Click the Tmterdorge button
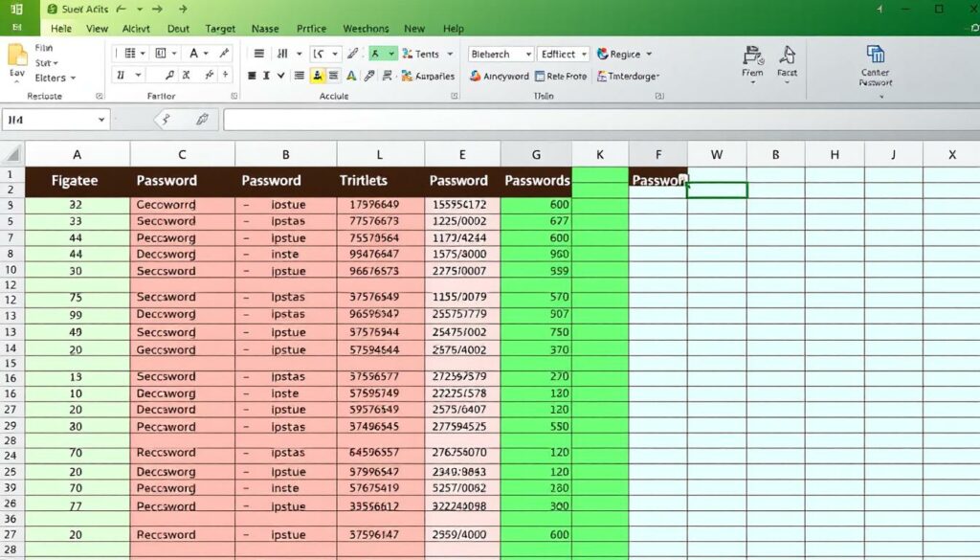 tap(632, 77)
